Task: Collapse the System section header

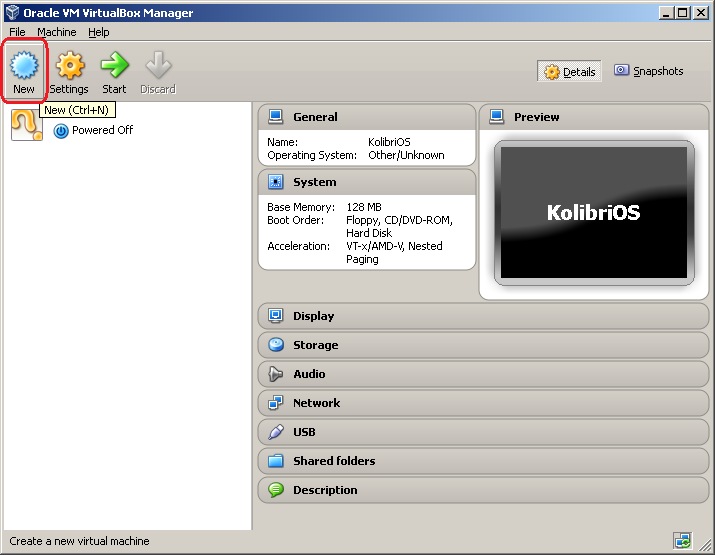Action: click(x=314, y=182)
